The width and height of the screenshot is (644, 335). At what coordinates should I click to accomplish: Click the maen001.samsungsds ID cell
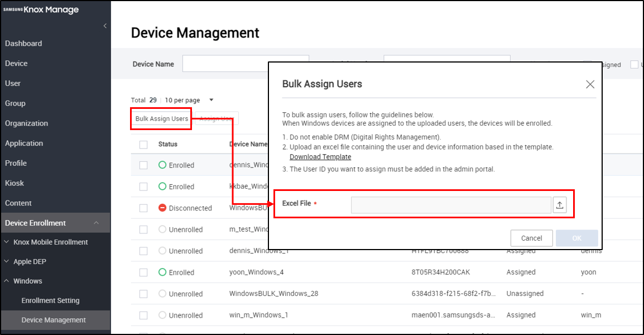pos(454,315)
